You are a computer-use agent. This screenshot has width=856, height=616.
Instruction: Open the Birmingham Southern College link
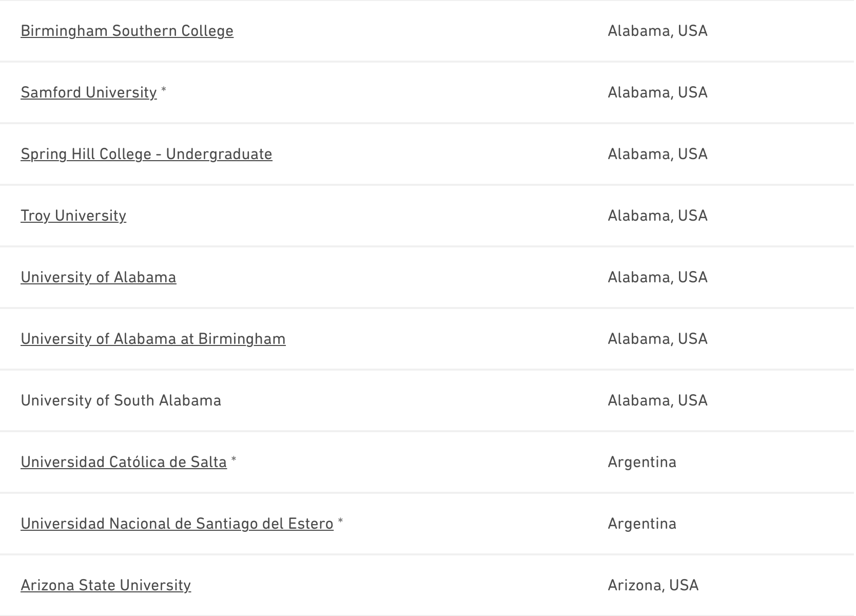(x=127, y=31)
